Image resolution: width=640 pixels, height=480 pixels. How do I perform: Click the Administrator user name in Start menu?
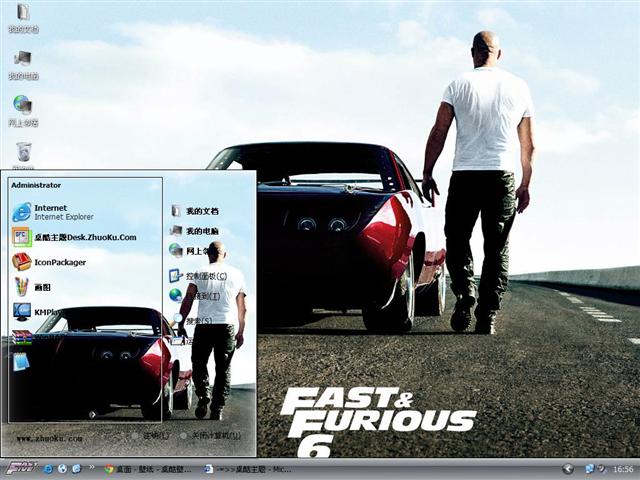[x=36, y=185]
